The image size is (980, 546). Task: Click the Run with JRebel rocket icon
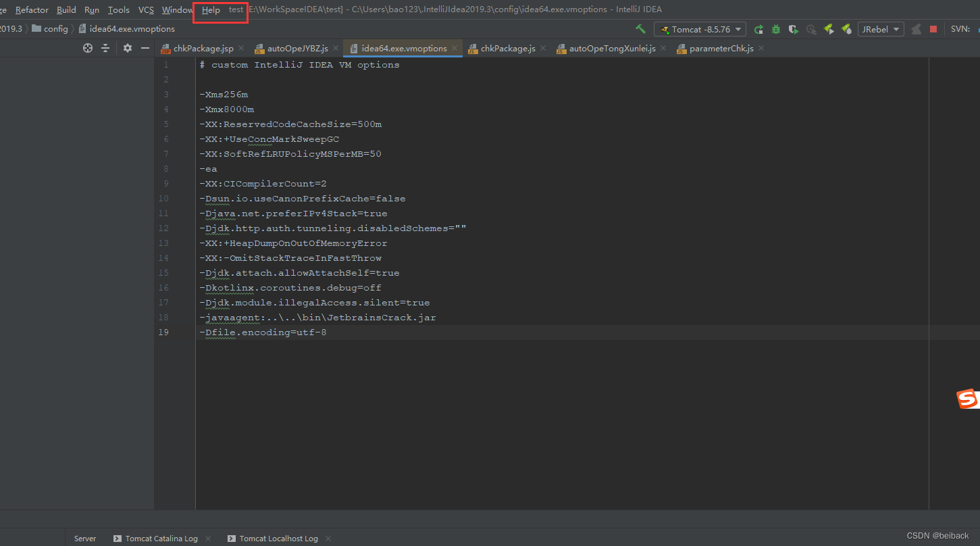(829, 29)
